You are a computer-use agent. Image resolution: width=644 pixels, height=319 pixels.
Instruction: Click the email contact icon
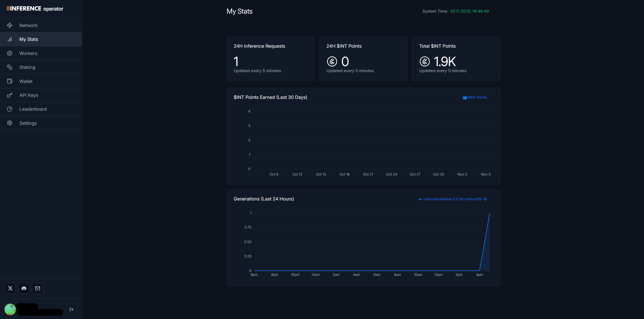point(38,288)
